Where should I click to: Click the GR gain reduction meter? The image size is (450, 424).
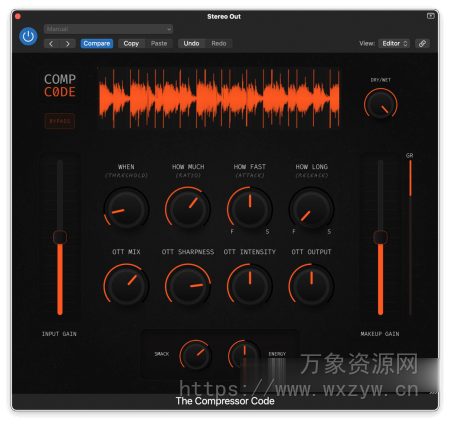click(x=410, y=237)
